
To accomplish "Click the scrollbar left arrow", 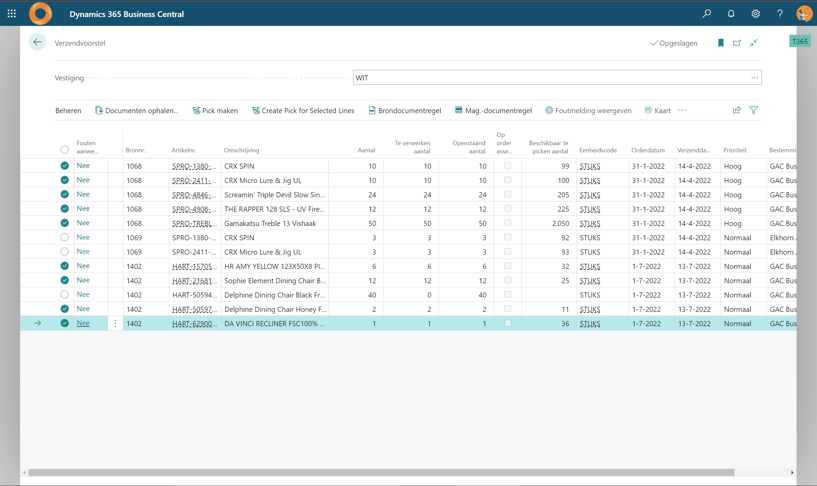I will point(24,472).
